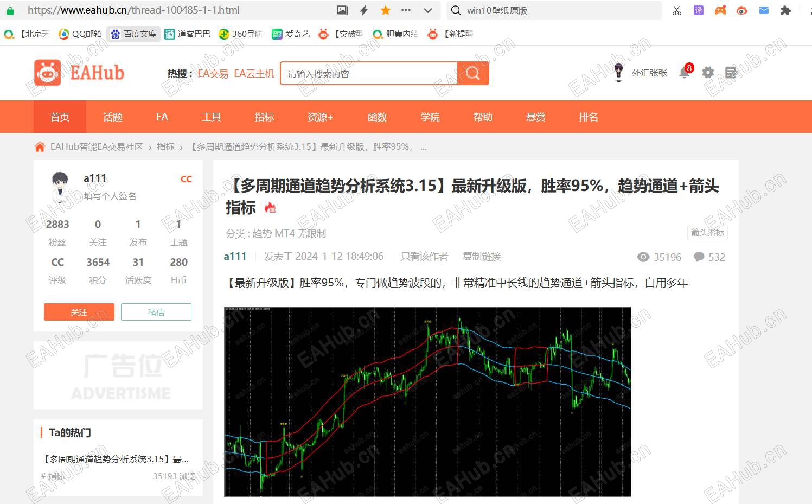The image size is (812, 504).
Task: Click the breadcrumb home icon
Action: 40,147
